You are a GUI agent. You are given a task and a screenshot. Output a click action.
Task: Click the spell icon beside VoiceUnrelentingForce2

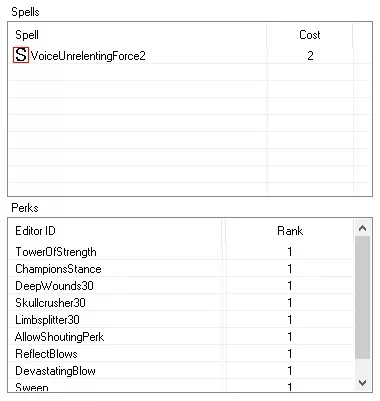coord(21,55)
